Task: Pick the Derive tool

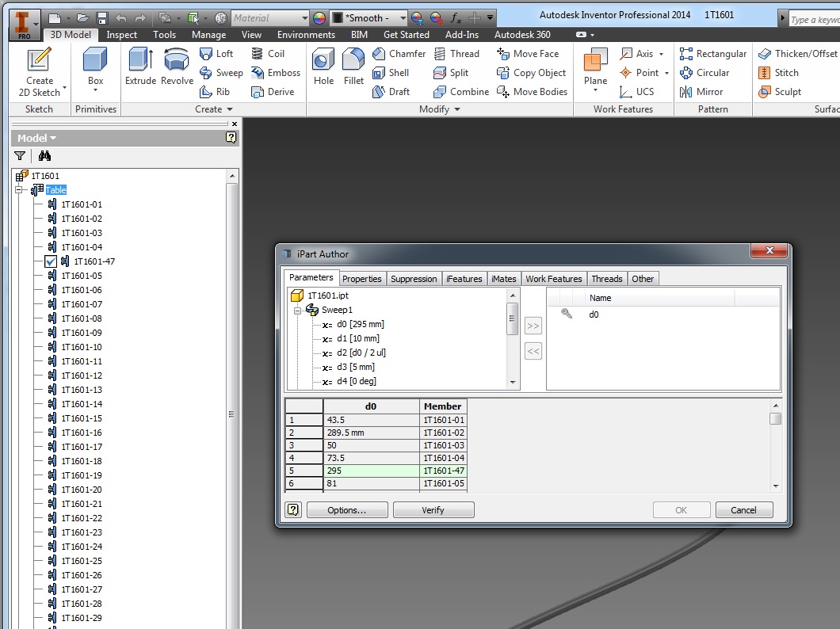Action: pos(273,92)
